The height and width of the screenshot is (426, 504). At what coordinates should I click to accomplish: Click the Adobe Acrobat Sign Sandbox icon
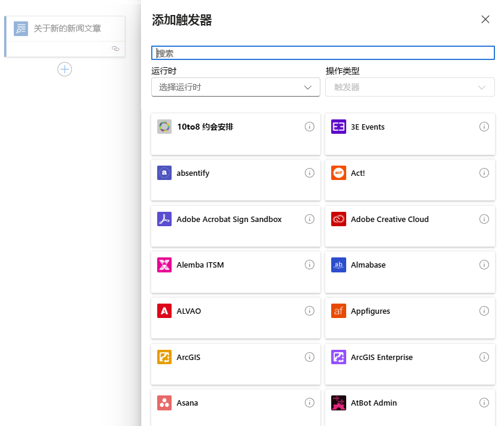pyautogui.click(x=164, y=219)
